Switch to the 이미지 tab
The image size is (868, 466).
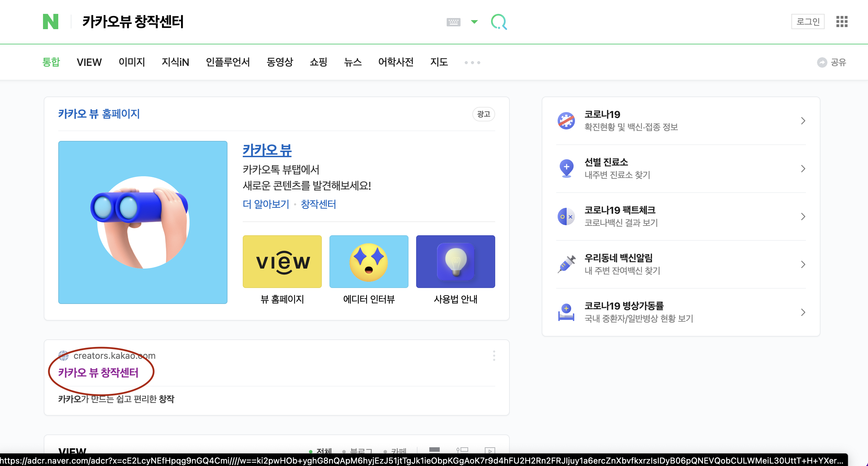click(x=132, y=62)
